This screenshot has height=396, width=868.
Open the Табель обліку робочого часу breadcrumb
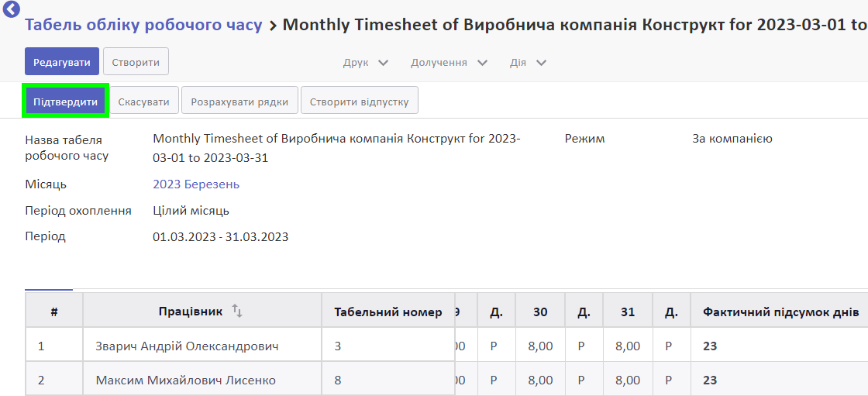pos(144,25)
